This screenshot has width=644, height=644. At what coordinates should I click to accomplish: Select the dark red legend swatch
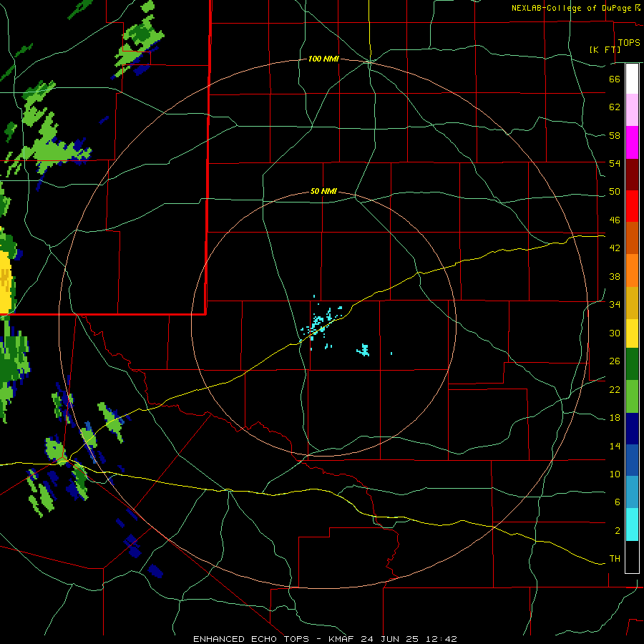pos(632,174)
